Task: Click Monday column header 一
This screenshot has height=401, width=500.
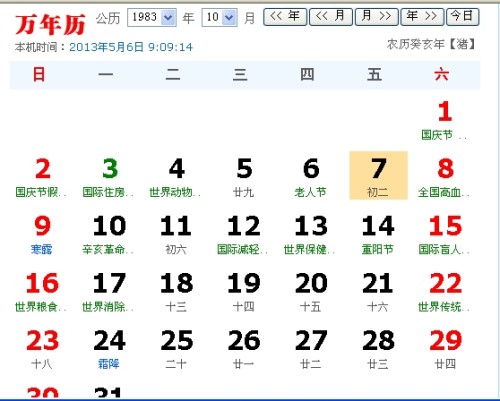Action: pos(106,74)
